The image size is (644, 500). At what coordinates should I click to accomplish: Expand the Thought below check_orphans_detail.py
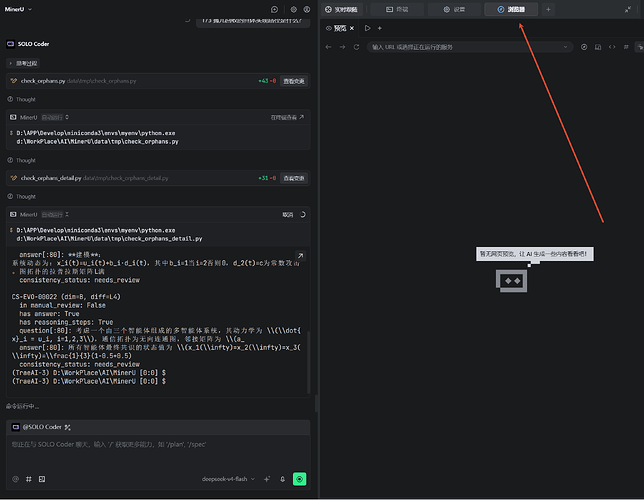[22, 196]
